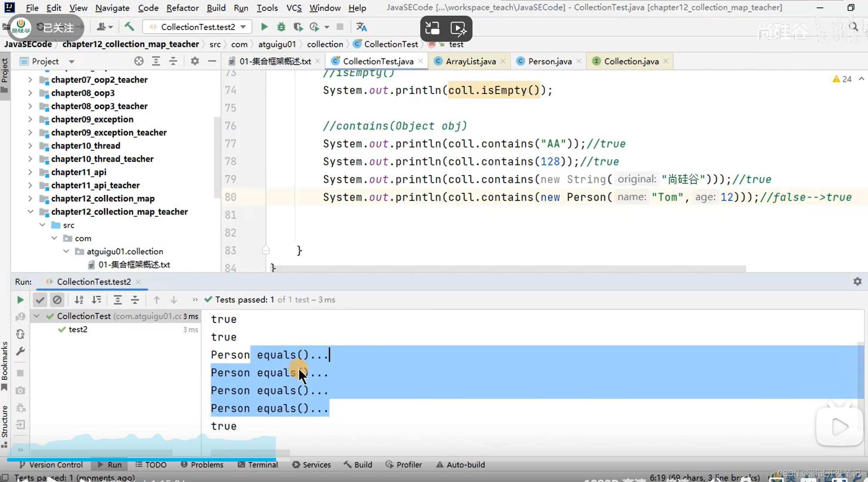868x482 pixels.
Task: Expand all test results icon
Action: click(117, 300)
